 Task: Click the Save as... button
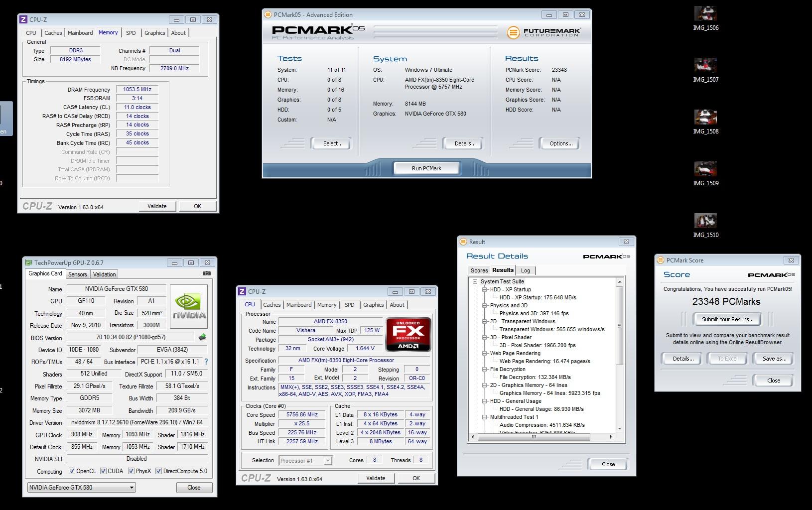click(x=774, y=359)
